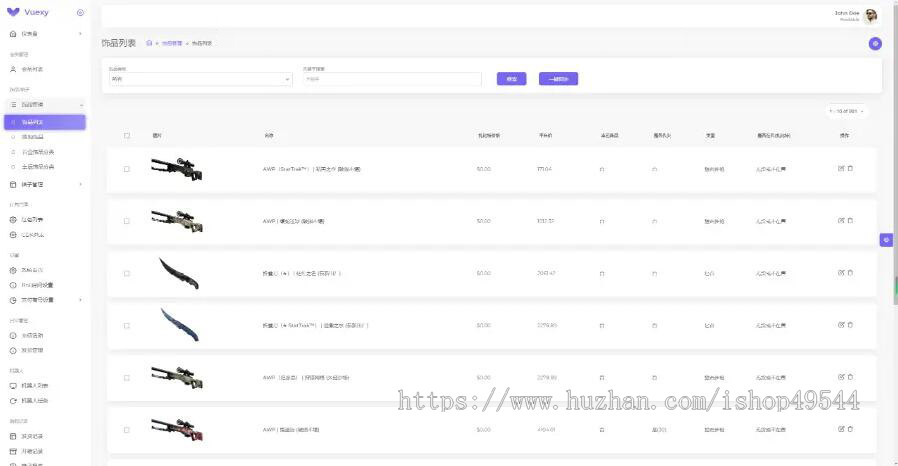
Task: Select the black folding knife row checkbox
Action: pos(127,274)
